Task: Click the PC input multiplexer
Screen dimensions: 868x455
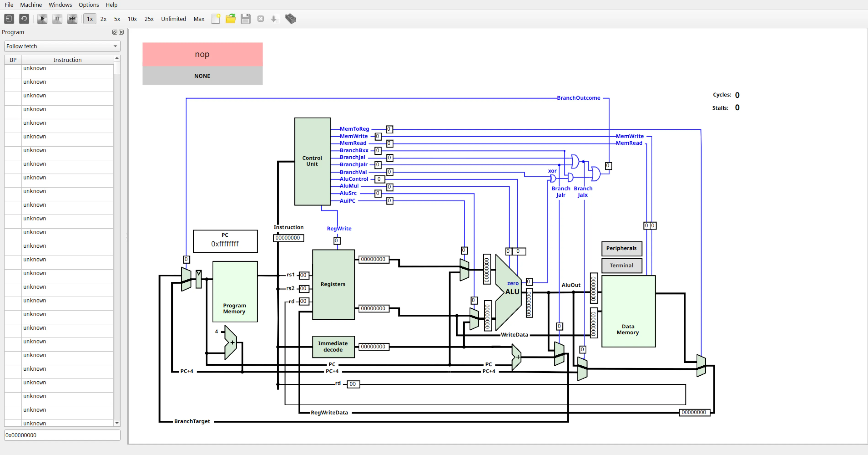Action: click(186, 279)
